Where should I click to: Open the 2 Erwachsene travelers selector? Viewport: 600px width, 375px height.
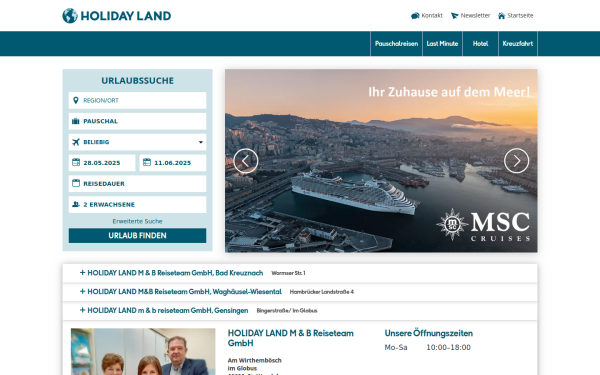[137, 204]
